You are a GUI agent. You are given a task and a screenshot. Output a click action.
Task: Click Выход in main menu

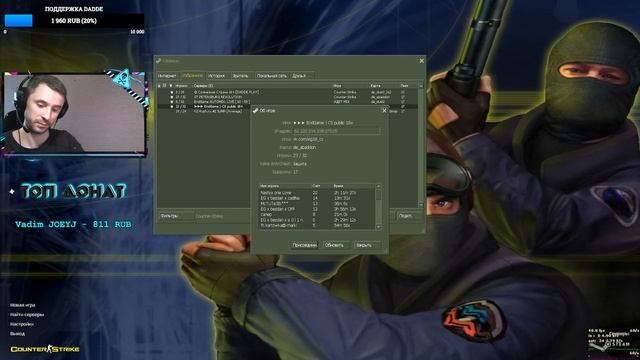coord(18,333)
